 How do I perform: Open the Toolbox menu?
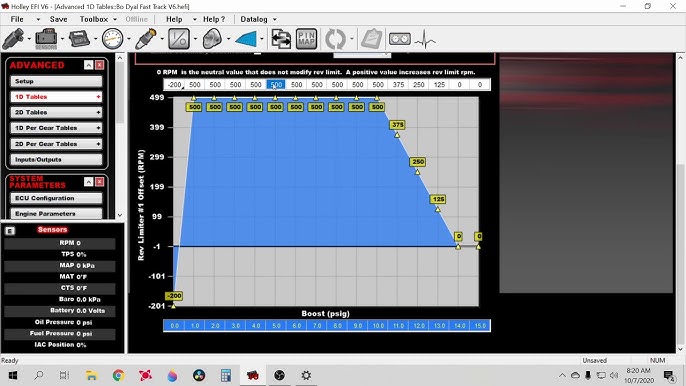point(94,19)
